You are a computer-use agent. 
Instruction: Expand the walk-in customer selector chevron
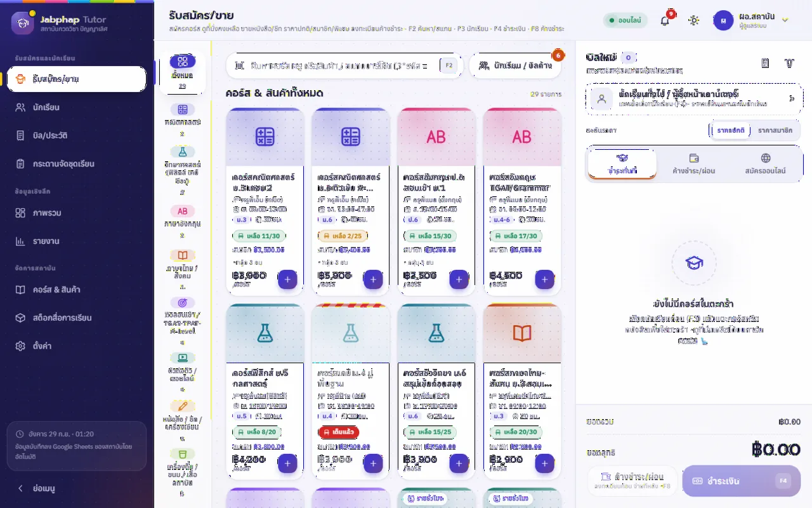791,98
